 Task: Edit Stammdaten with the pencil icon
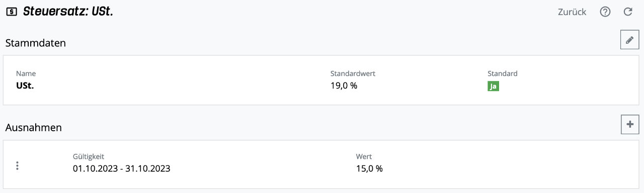click(x=629, y=40)
